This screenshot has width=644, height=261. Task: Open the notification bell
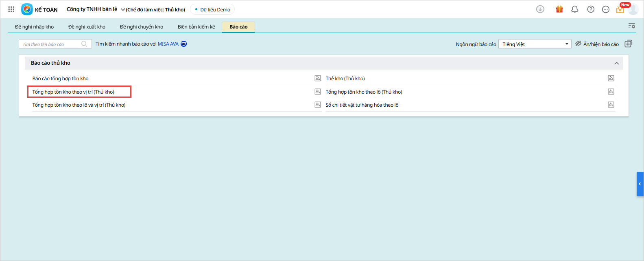coord(574,9)
